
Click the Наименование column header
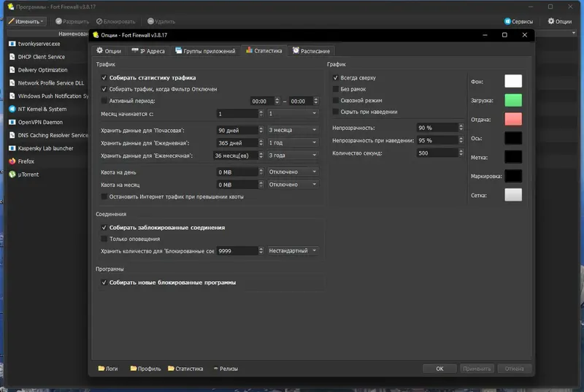tap(73, 34)
